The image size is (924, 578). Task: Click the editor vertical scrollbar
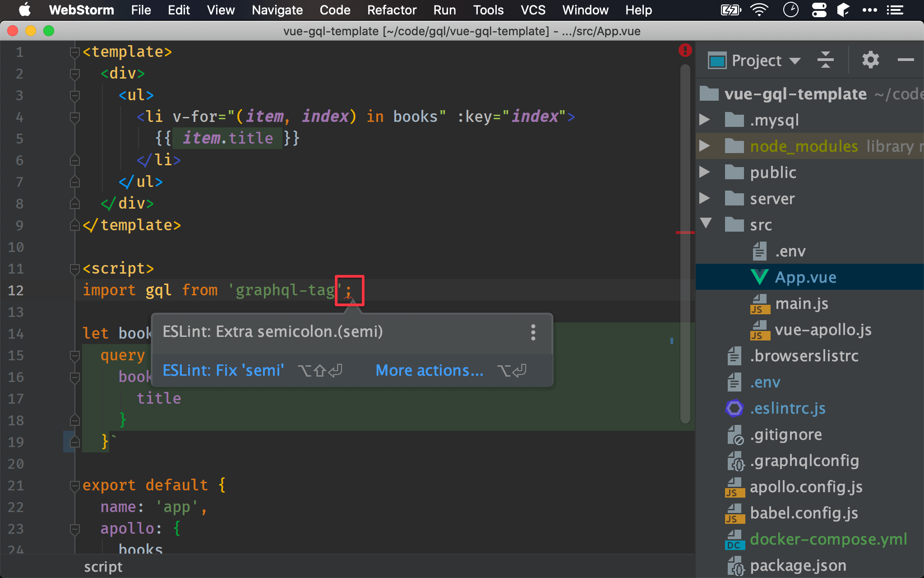coord(685,244)
